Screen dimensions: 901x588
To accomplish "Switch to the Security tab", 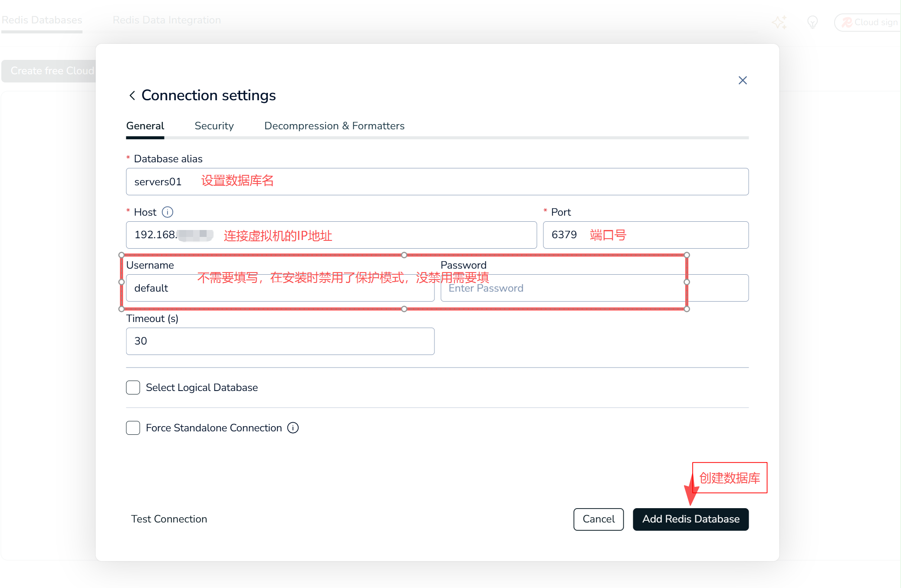I will [x=214, y=126].
